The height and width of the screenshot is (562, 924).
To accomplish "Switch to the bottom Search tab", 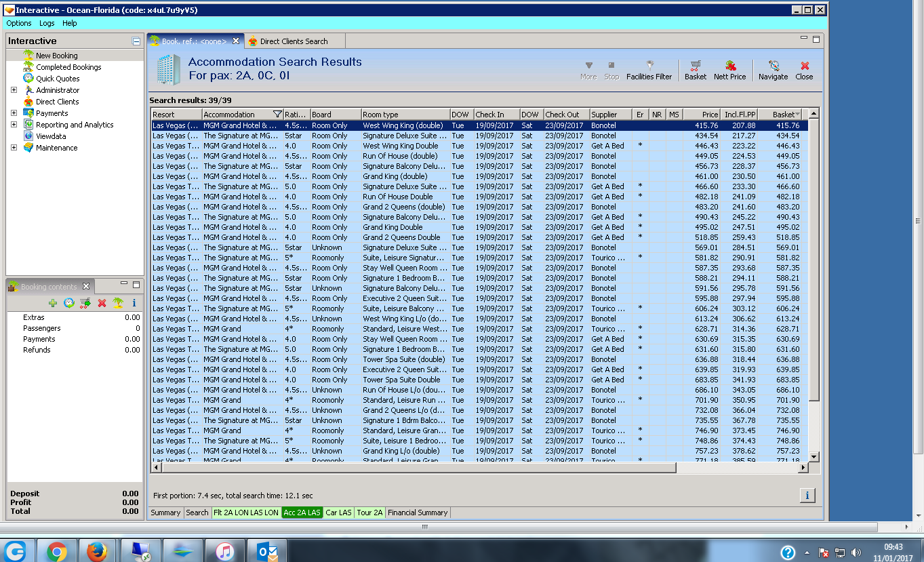I will tap(197, 513).
